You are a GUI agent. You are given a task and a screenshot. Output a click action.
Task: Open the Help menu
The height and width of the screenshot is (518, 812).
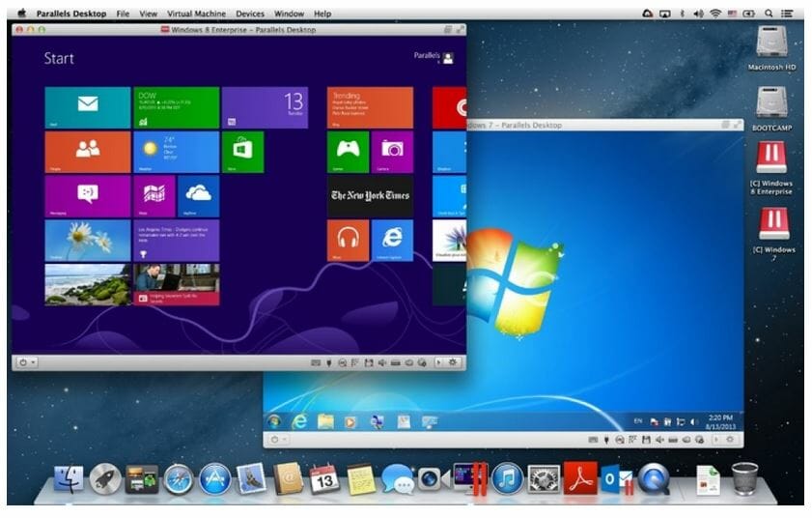coord(322,14)
